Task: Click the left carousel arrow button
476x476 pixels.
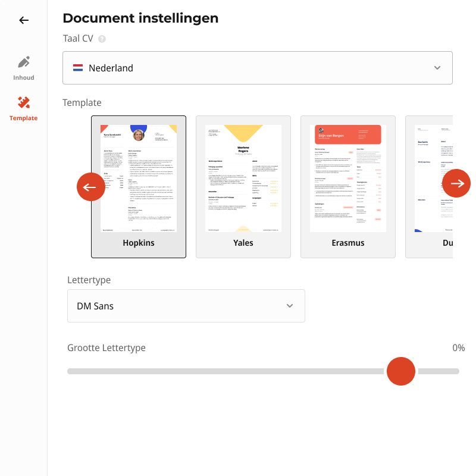Action: pos(91,187)
